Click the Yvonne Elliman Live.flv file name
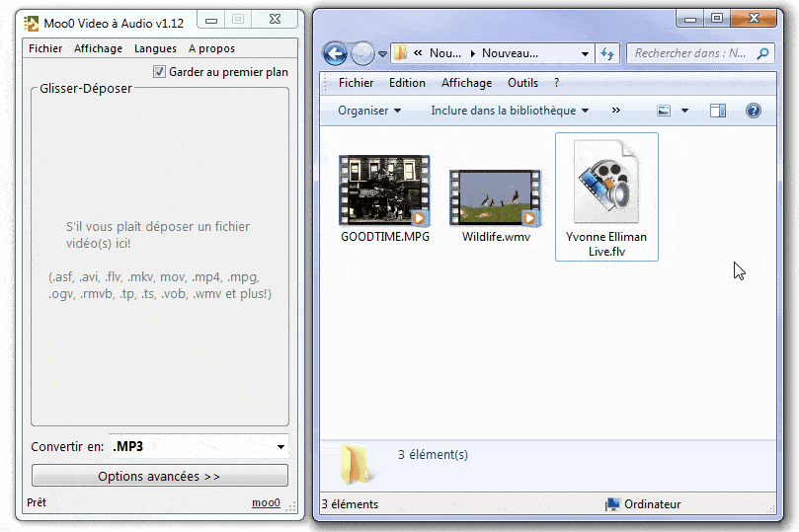Screen dimensions: 799x532 pyautogui.click(x=606, y=244)
